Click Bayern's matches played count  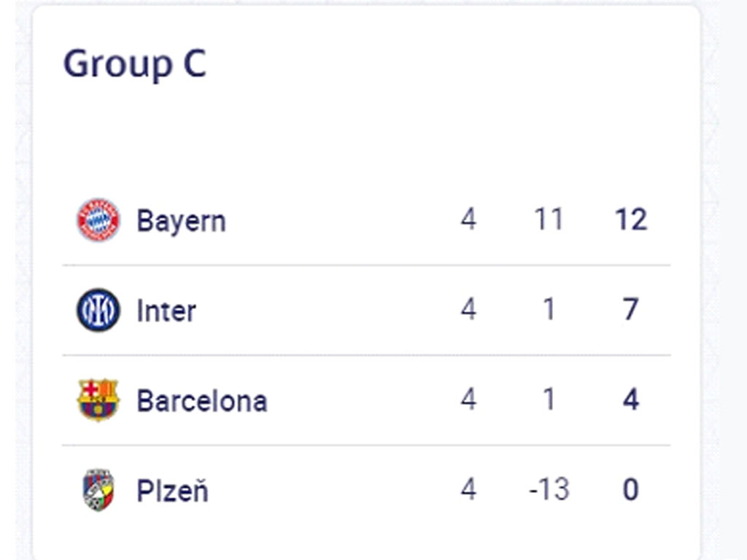[x=468, y=219]
